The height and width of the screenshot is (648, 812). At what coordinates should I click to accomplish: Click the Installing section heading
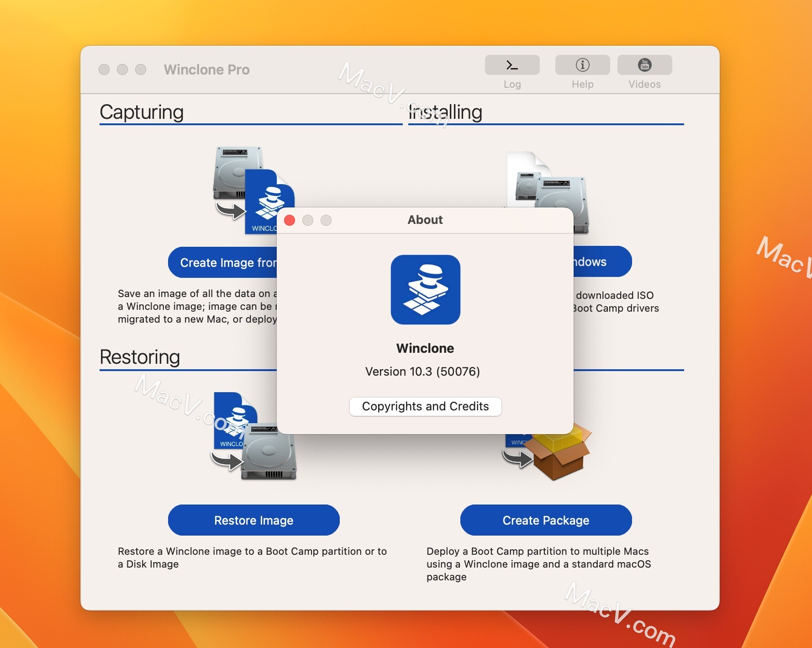coord(445,112)
